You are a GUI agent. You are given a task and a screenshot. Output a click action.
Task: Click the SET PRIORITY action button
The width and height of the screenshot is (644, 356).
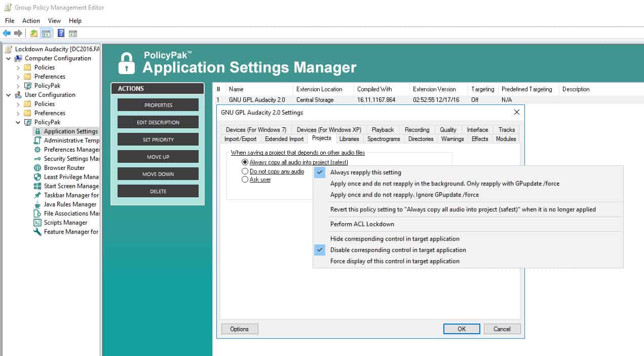[158, 139]
